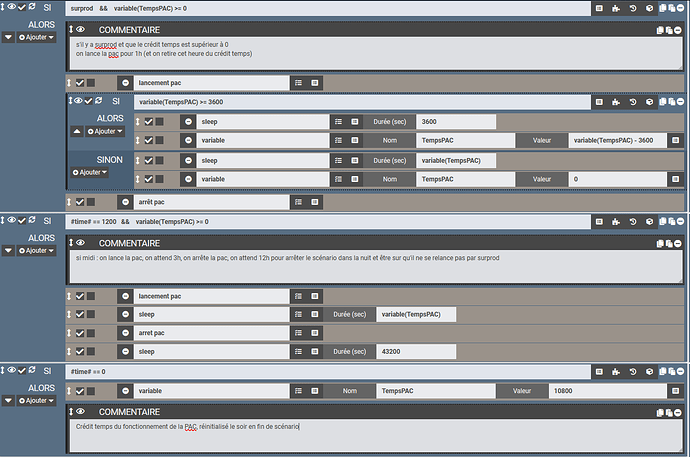Open the Ajouter dropdown in '#time# == 1200' block
This screenshot has width=690, height=457.
pos(28,250)
